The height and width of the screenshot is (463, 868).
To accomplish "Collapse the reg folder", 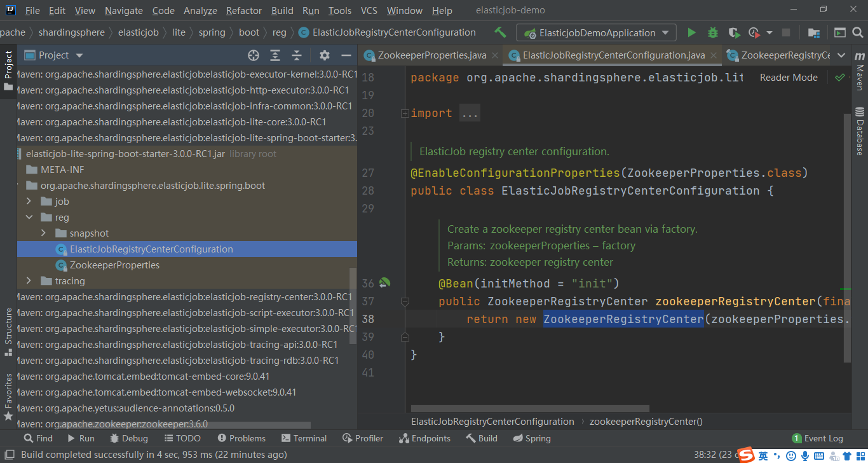I will [29, 217].
